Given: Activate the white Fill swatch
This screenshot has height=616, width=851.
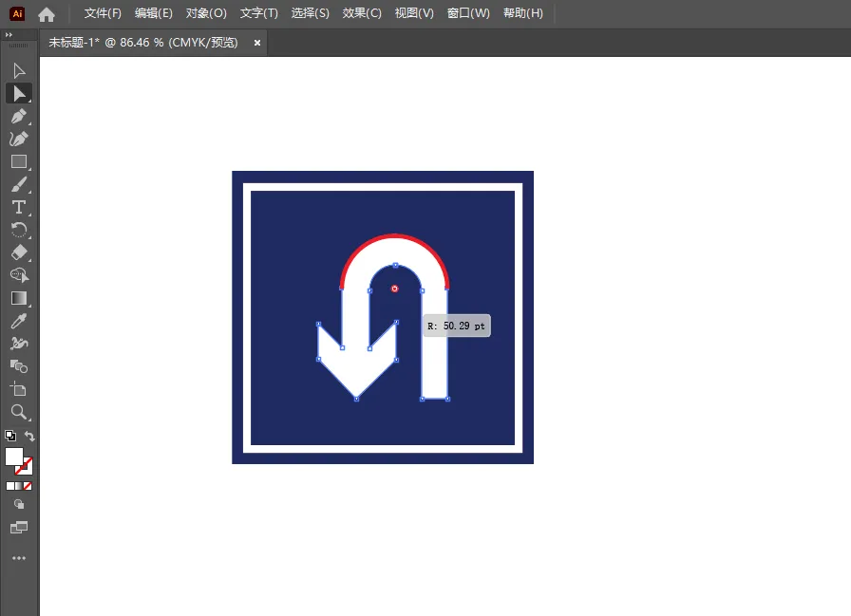Looking at the screenshot, I should 13,457.
